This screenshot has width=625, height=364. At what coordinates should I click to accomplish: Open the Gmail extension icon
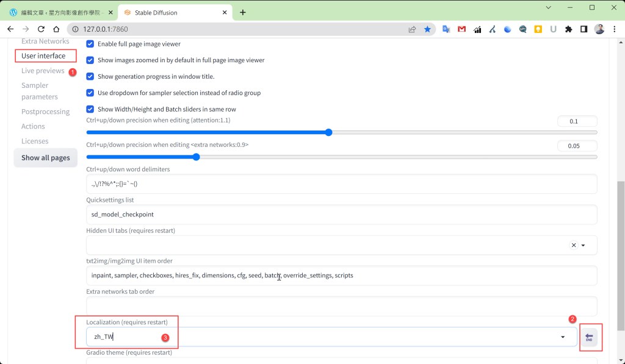(x=461, y=29)
